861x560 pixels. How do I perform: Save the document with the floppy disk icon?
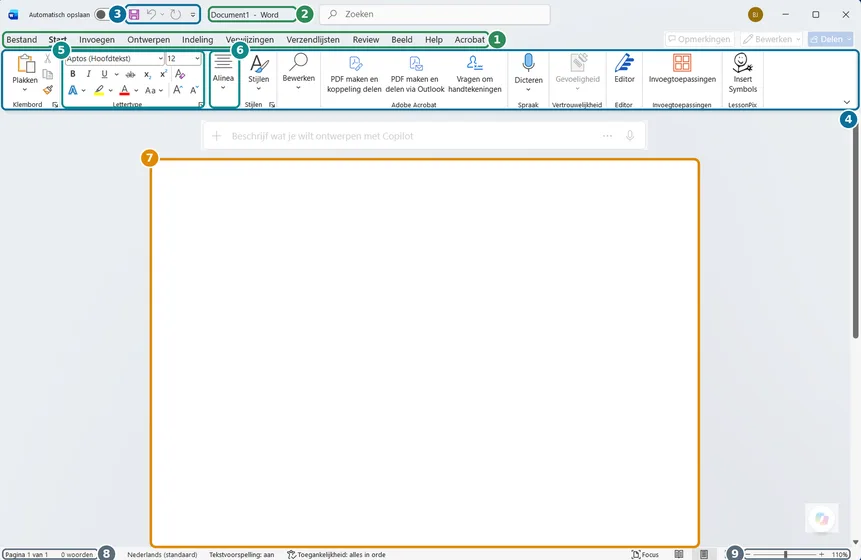coord(134,15)
